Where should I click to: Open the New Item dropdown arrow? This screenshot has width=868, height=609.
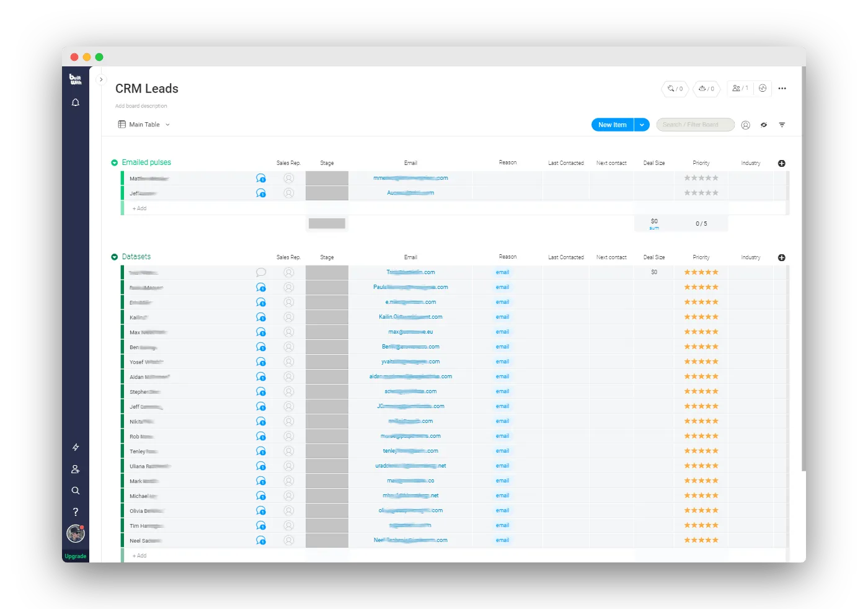642,125
